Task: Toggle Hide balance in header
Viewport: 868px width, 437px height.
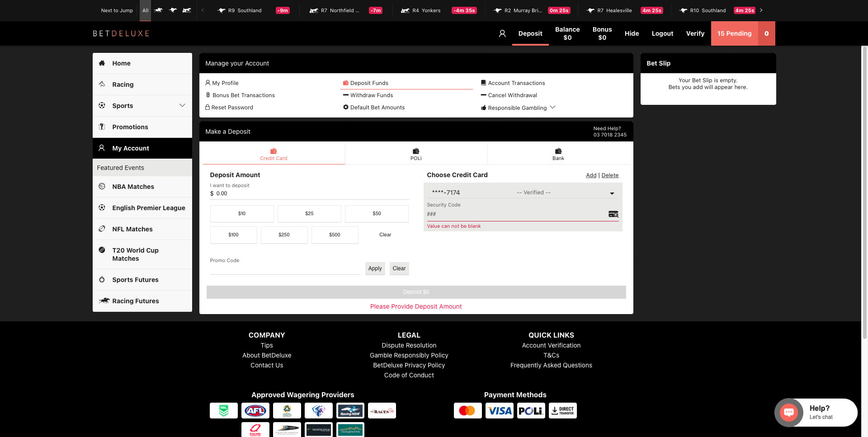Action: click(x=632, y=33)
